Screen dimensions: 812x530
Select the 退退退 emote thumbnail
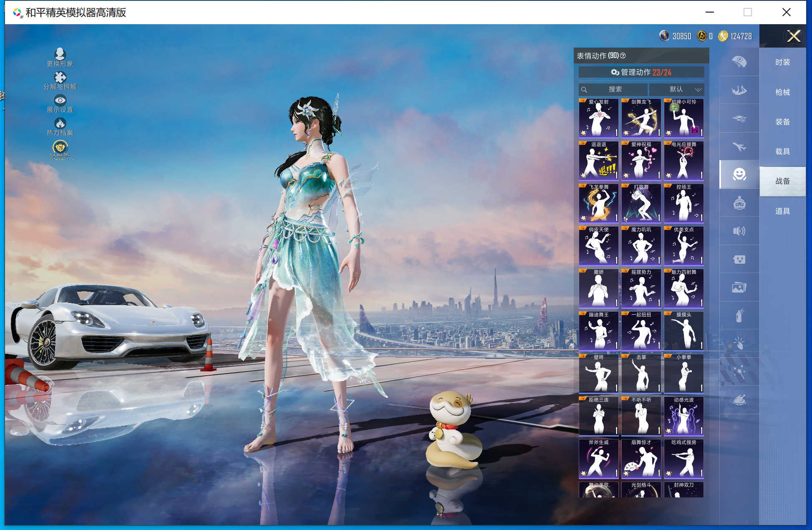pos(598,161)
